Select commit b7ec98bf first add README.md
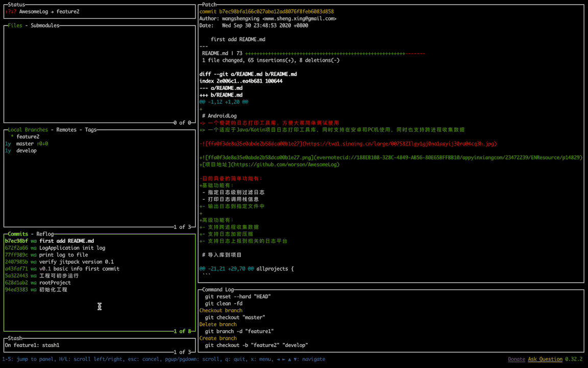Screen dimensions: 588x368 100,241
